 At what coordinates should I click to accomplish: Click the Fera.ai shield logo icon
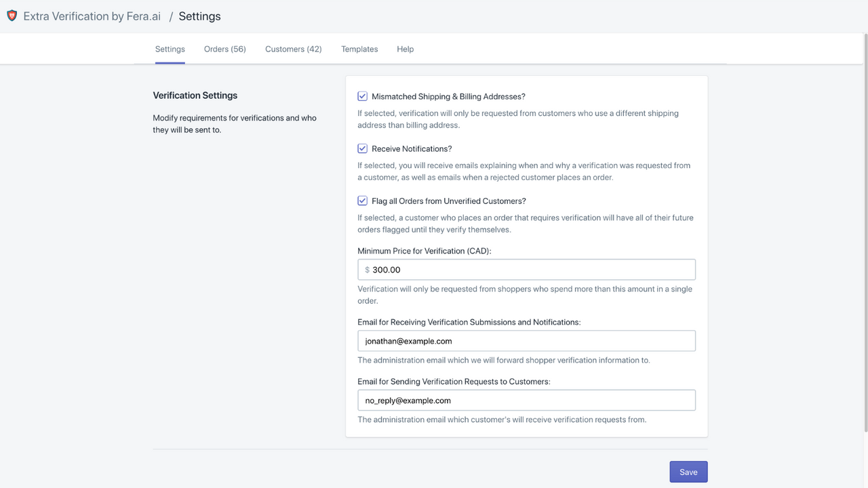12,16
